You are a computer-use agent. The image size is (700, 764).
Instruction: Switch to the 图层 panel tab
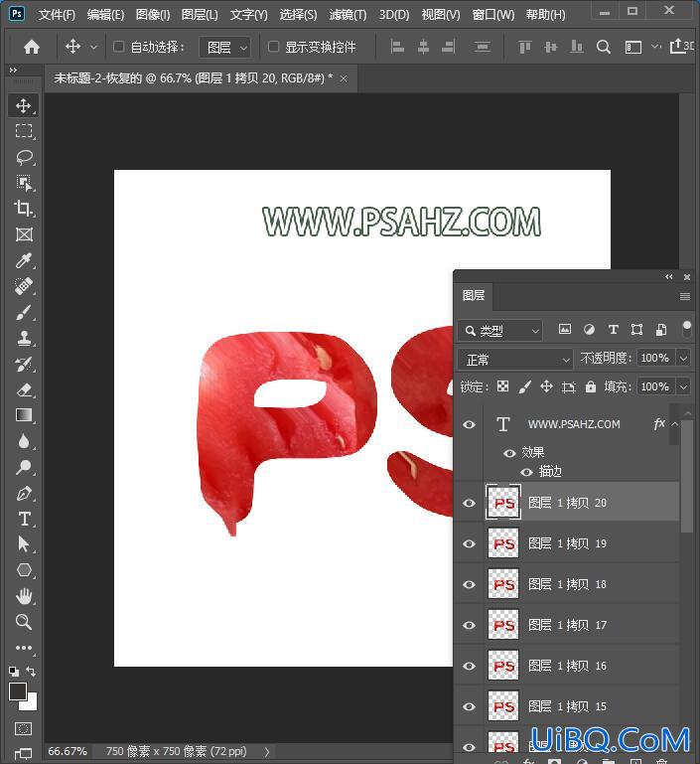click(474, 296)
